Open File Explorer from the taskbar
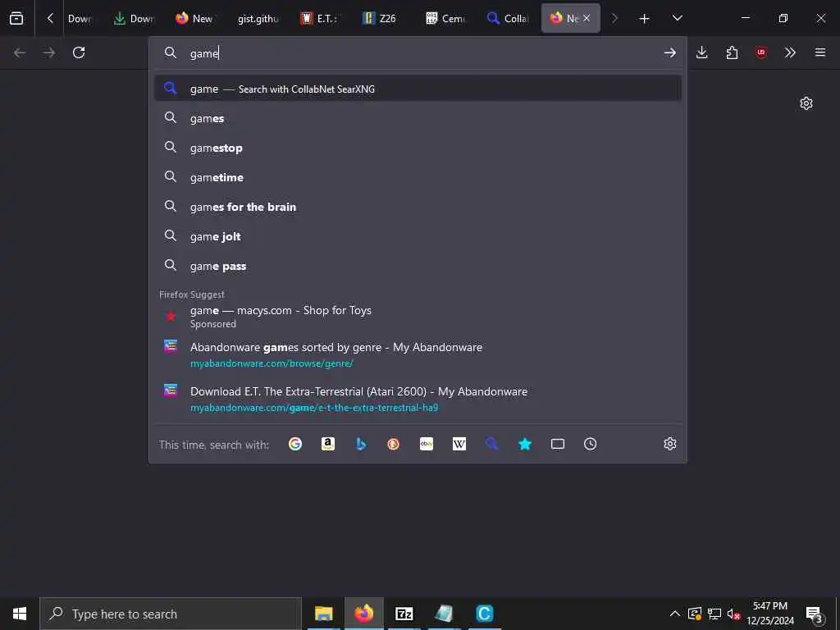 [323, 614]
